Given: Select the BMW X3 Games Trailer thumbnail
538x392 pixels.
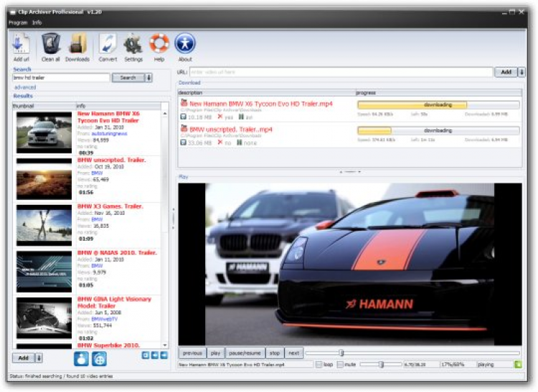Looking at the screenshot, I should pyautogui.click(x=44, y=224).
